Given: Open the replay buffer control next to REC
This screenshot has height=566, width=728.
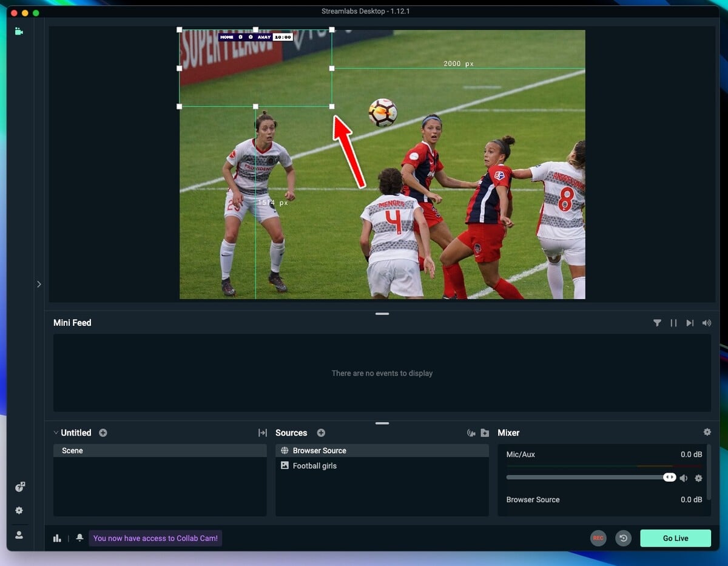Looking at the screenshot, I should pyautogui.click(x=623, y=537).
